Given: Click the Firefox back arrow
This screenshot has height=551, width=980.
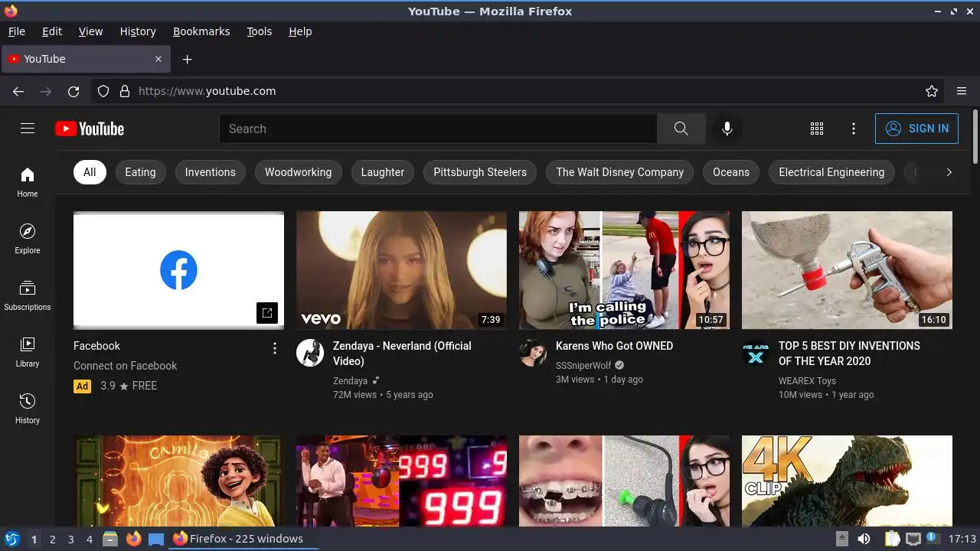Looking at the screenshot, I should pyautogui.click(x=18, y=91).
